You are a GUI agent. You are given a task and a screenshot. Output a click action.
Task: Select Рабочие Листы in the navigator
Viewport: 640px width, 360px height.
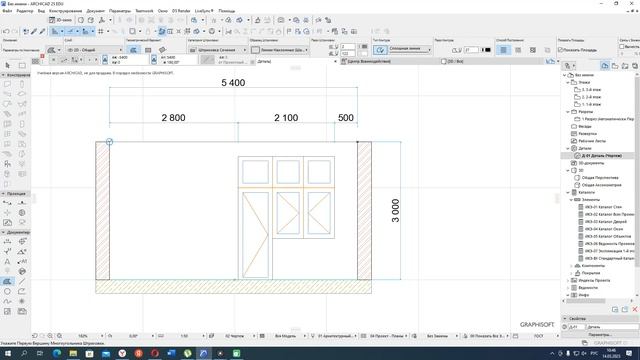point(592,141)
